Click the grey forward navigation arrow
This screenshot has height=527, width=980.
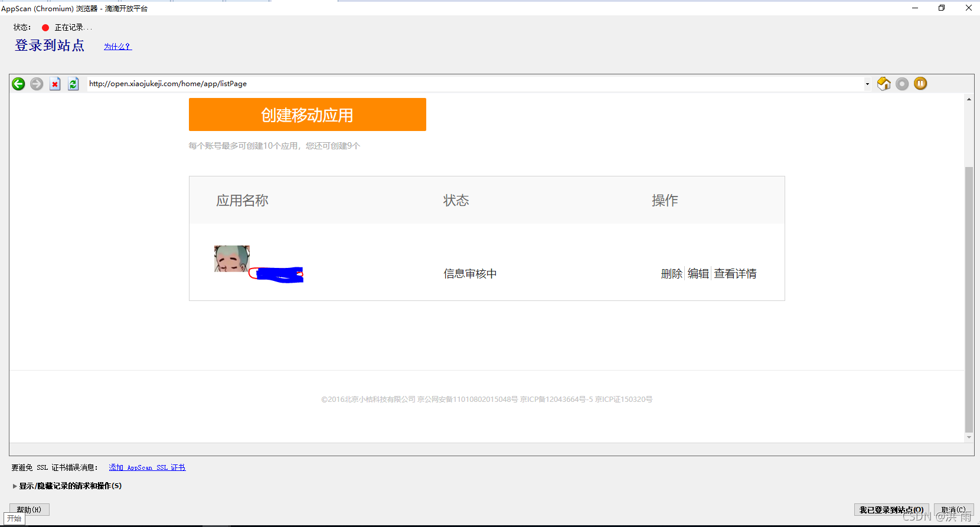point(37,84)
